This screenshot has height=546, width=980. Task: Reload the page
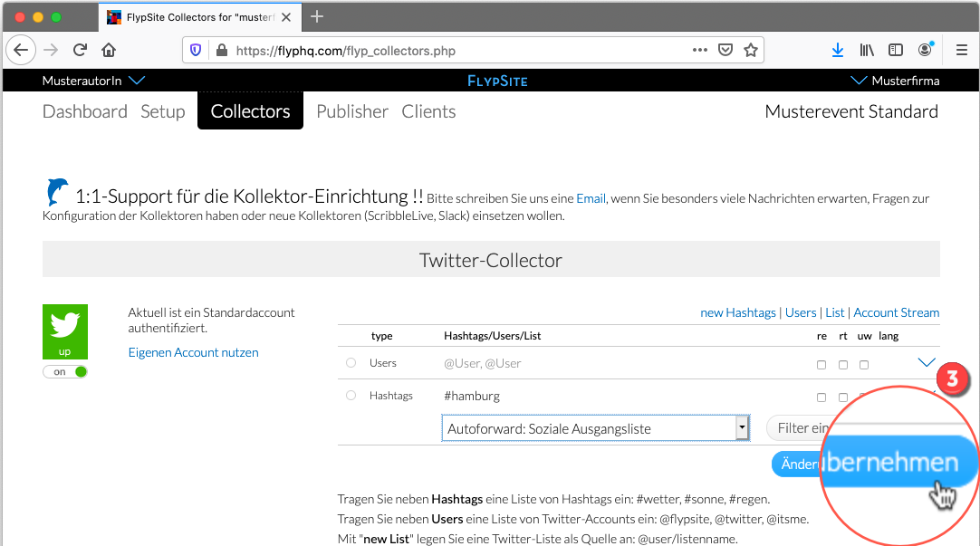(x=80, y=50)
